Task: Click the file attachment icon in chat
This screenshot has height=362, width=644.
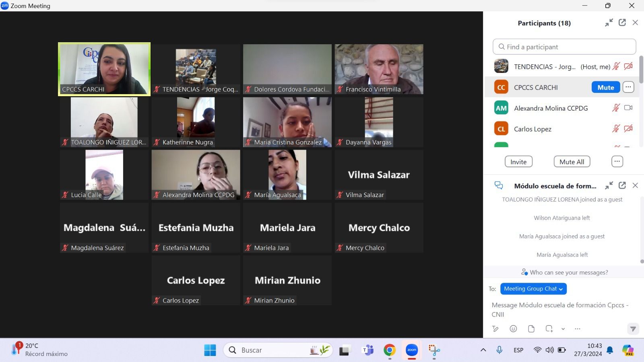Action: coord(531,329)
